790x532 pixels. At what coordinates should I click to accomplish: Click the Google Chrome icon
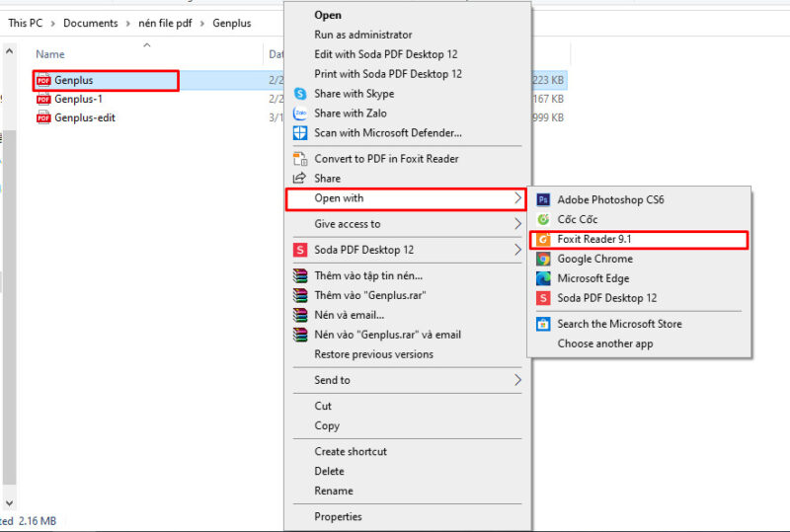[542, 259]
